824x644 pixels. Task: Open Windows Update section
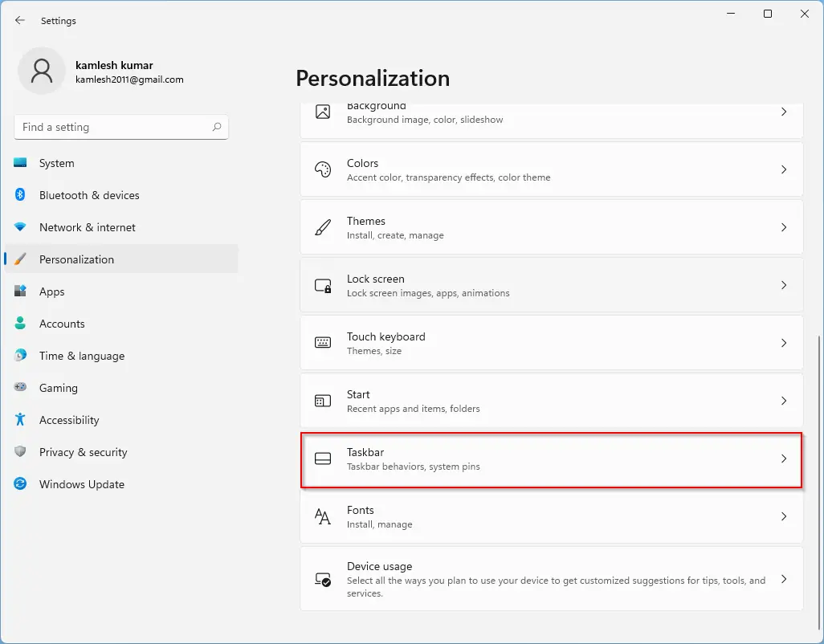121,483
